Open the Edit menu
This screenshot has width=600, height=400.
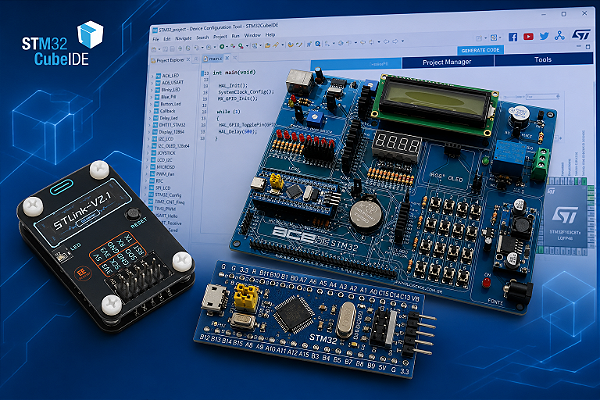[167, 39]
